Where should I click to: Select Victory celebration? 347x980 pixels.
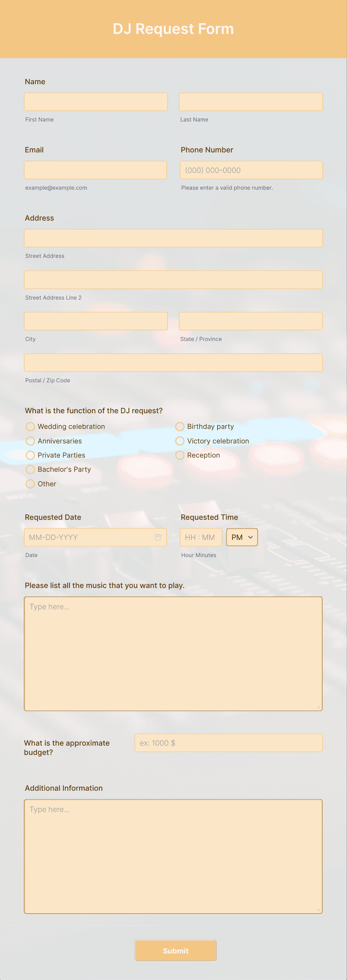[x=180, y=441]
